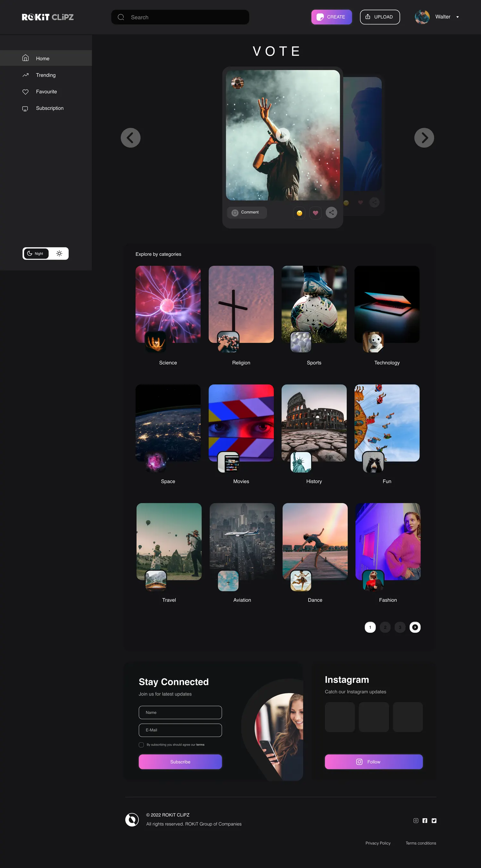This screenshot has height=868, width=481.
Task: Click the Search input field
Action: (x=180, y=17)
